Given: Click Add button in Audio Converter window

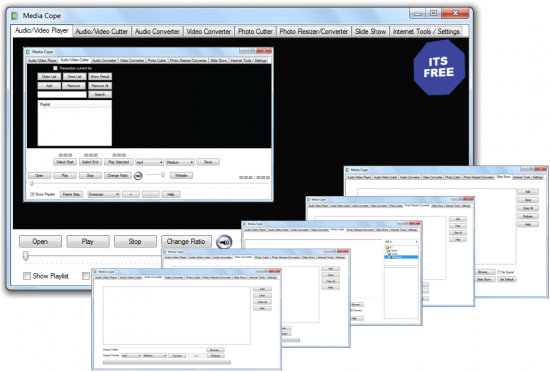Looking at the screenshot, I should pos(262,289).
